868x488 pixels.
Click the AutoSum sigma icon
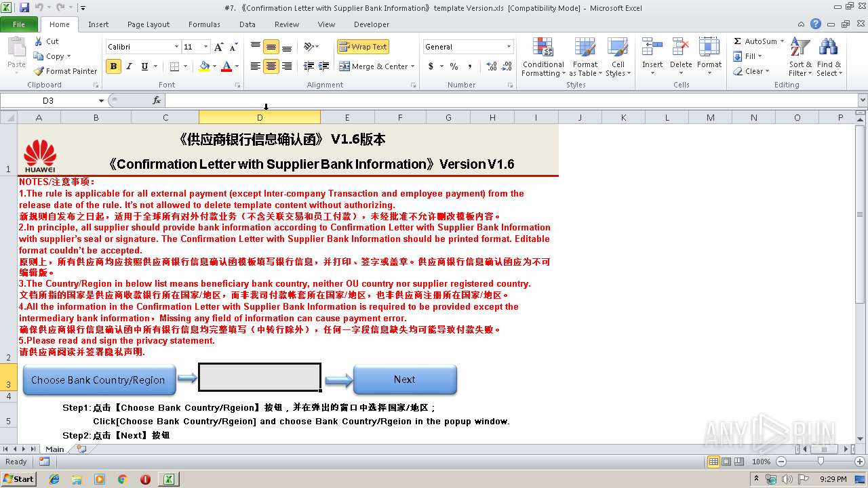[x=737, y=41]
